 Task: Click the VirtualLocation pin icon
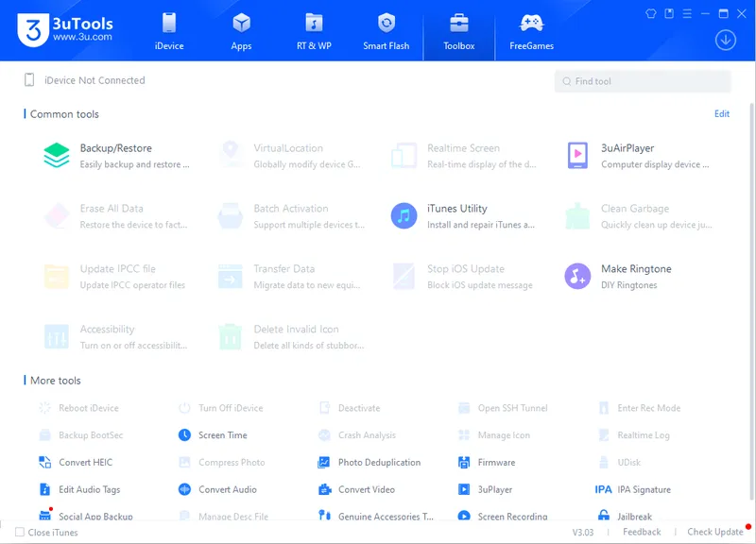point(231,155)
